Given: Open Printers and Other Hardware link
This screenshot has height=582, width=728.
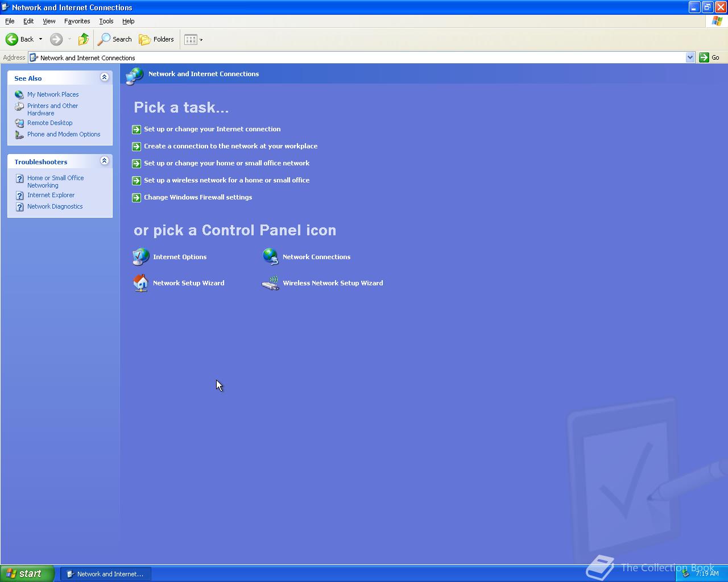Looking at the screenshot, I should pos(52,109).
